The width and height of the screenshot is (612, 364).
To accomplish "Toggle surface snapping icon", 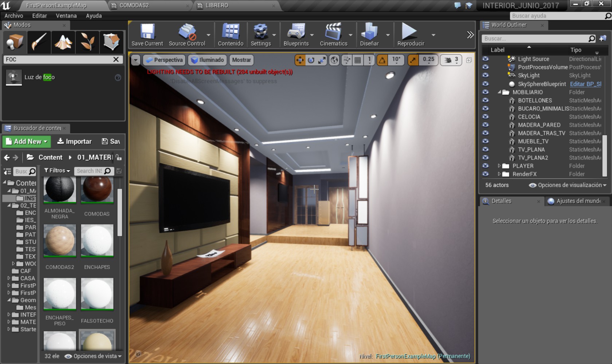I will click(x=346, y=60).
